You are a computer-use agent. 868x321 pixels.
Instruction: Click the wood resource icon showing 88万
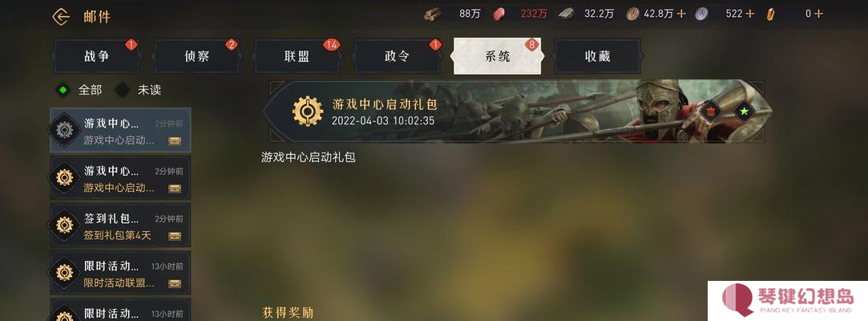click(433, 14)
